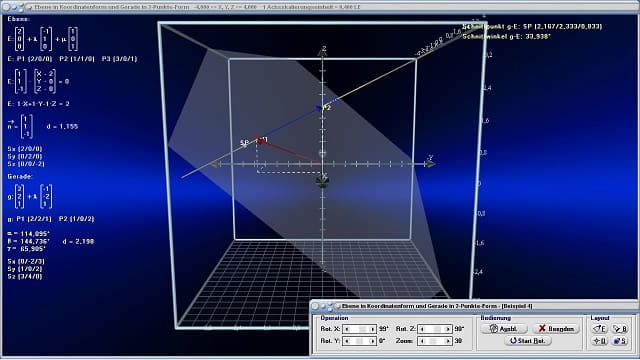Viewport: 640px width, 360px height.
Task: Click the Ausbl. hide button
Action: (504, 329)
